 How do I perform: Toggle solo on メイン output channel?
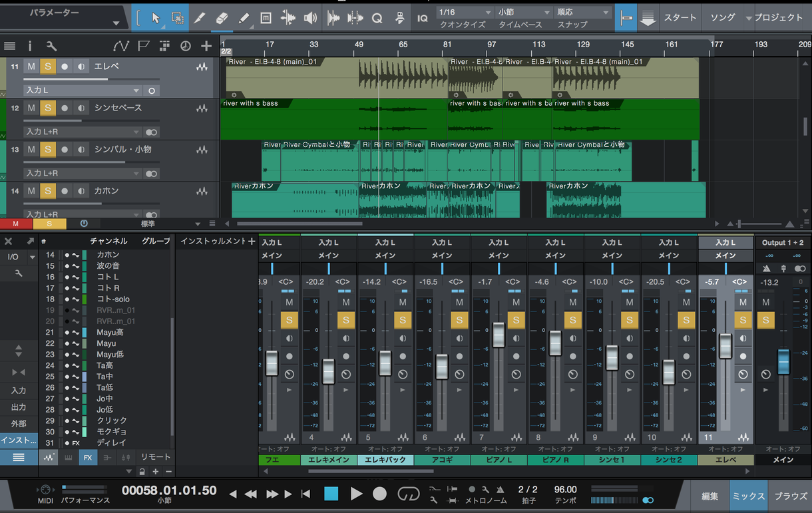(x=766, y=320)
